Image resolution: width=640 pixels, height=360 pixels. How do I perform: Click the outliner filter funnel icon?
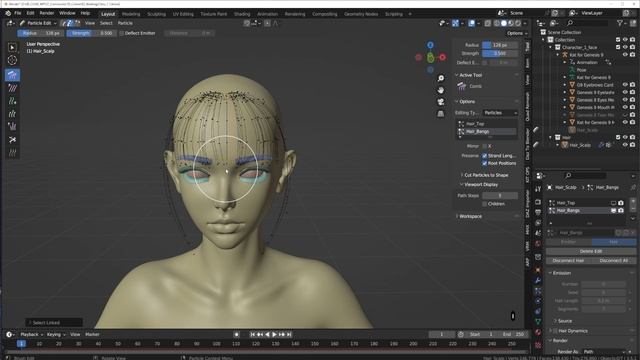(620, 23)
